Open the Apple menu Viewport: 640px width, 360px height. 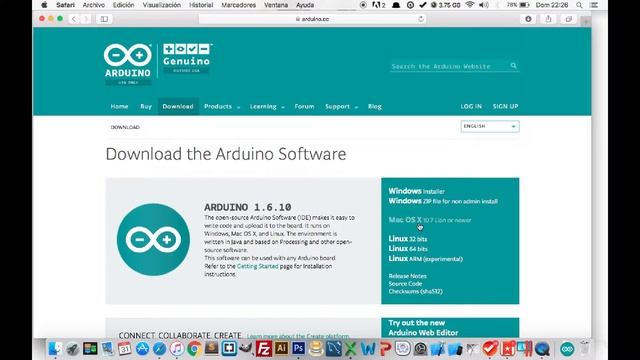point(44,5)
